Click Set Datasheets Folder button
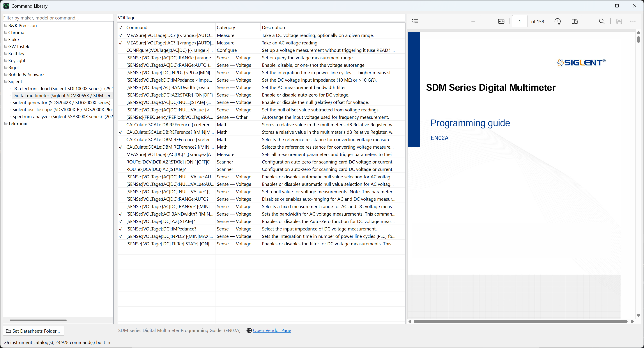644x348 pixels. (34, 331)
